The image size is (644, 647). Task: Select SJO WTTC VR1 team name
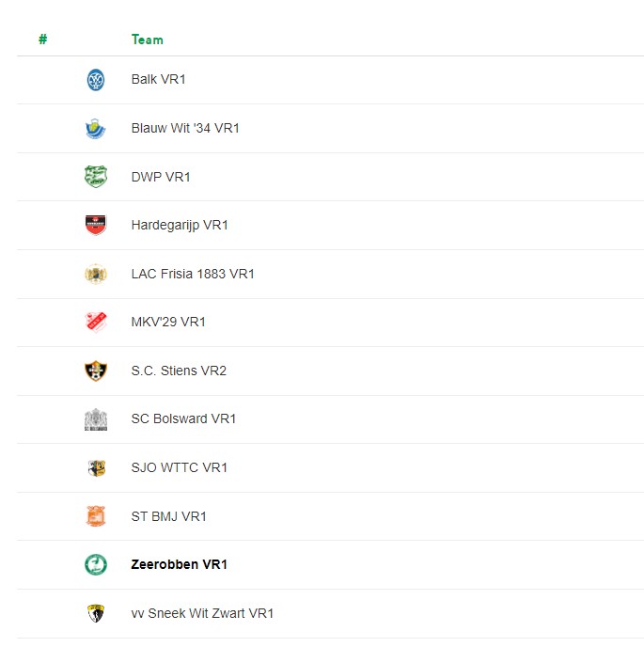[x=179, y=467]
